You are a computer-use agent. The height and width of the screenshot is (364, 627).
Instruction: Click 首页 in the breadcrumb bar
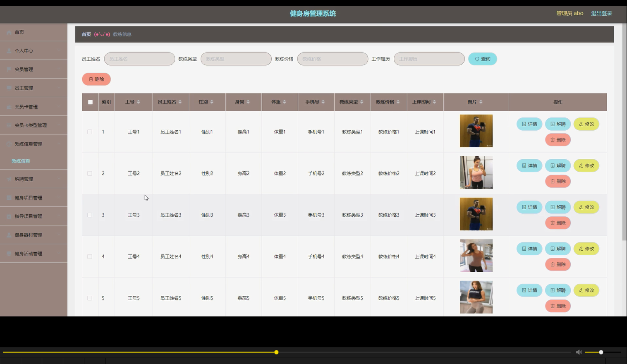[x=86, y=34]
